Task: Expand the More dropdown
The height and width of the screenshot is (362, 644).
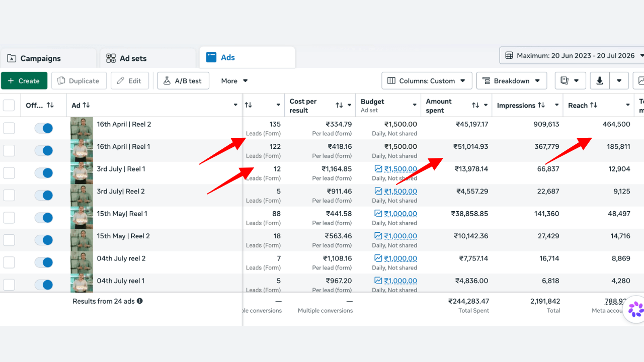Action: [234, 80]
